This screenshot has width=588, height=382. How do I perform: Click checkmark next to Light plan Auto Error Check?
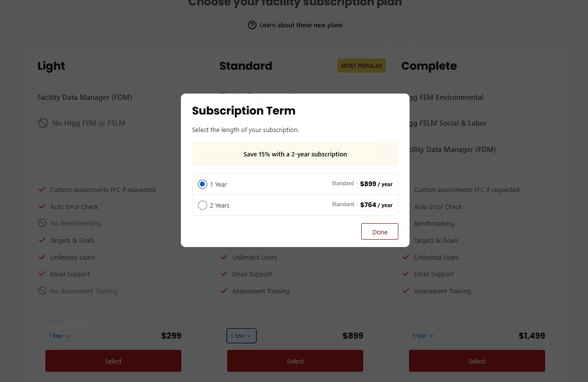coord(42,207)
